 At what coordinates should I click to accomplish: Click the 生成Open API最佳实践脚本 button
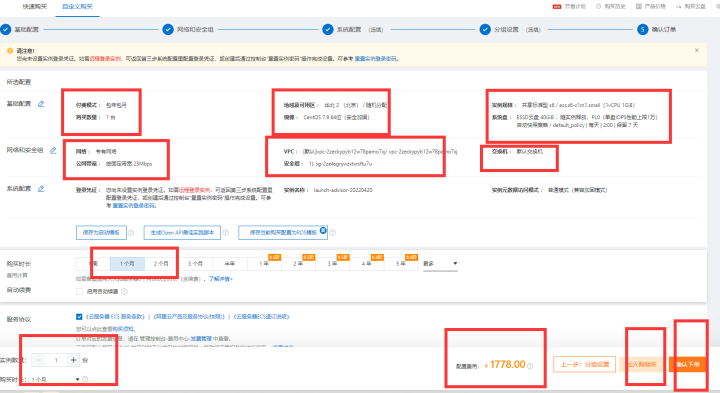pos(182,233)
